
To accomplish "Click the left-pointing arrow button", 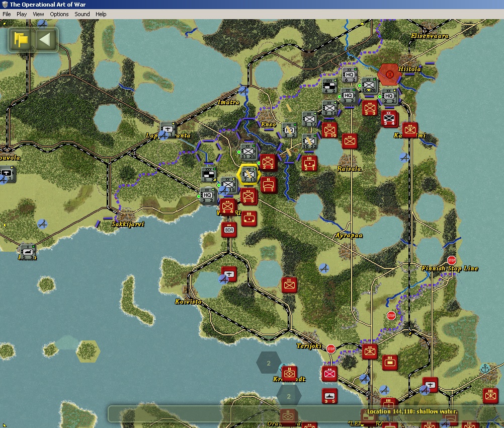I will (x=45, y=40).
